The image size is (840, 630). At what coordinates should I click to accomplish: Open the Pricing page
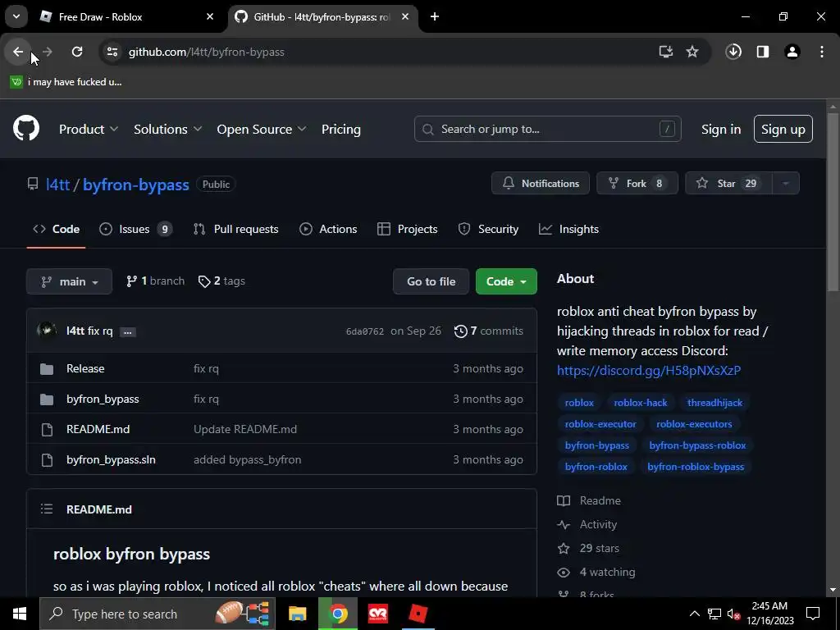coord(341,129)
